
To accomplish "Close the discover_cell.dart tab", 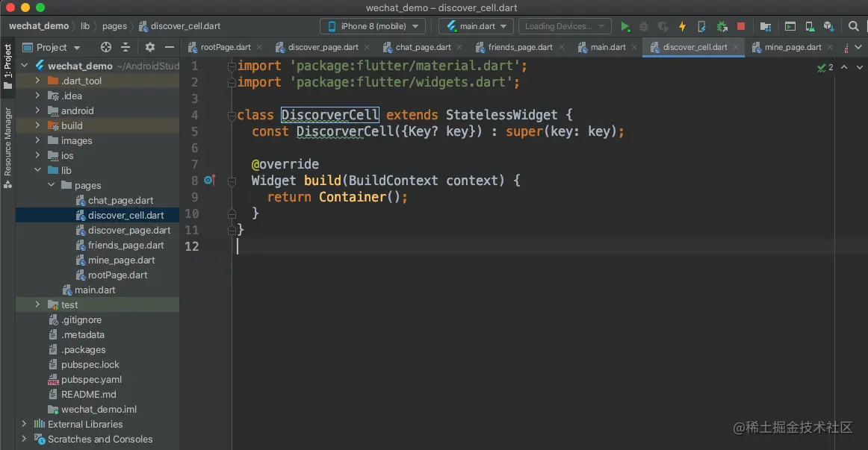I will point(736,48).
